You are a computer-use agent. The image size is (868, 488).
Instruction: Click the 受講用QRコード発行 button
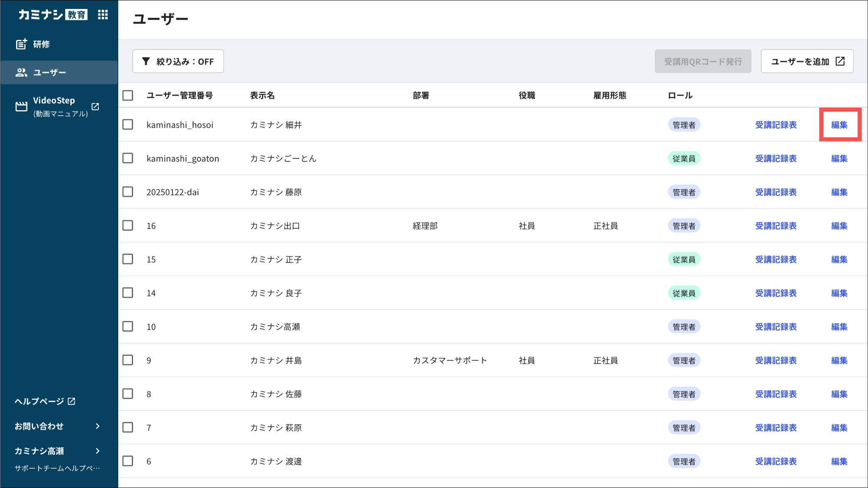(703, 61)
